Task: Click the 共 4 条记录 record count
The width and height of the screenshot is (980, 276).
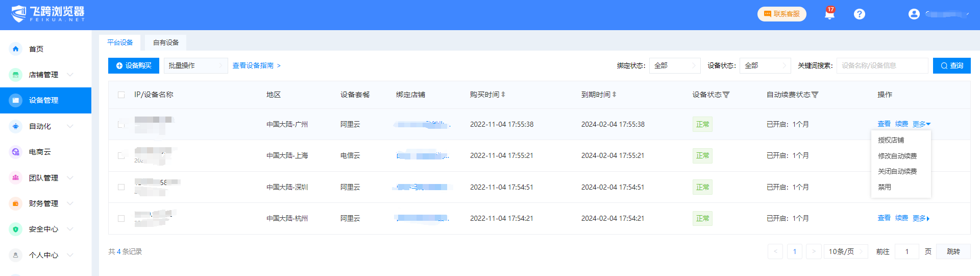Action: pyautogui.click(x=125, y=251)
